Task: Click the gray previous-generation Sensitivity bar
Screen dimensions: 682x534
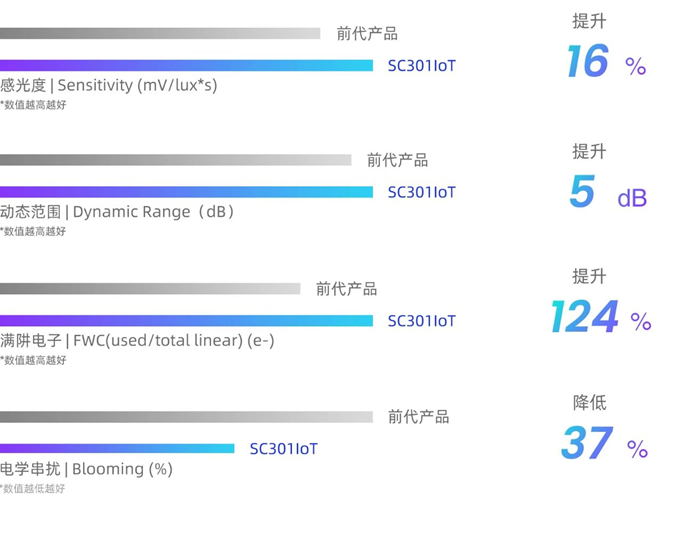Action: tap(160, 33)
